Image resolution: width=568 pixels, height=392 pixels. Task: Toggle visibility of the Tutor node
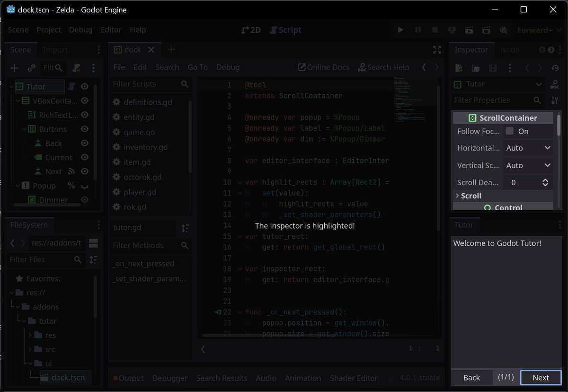85,87
